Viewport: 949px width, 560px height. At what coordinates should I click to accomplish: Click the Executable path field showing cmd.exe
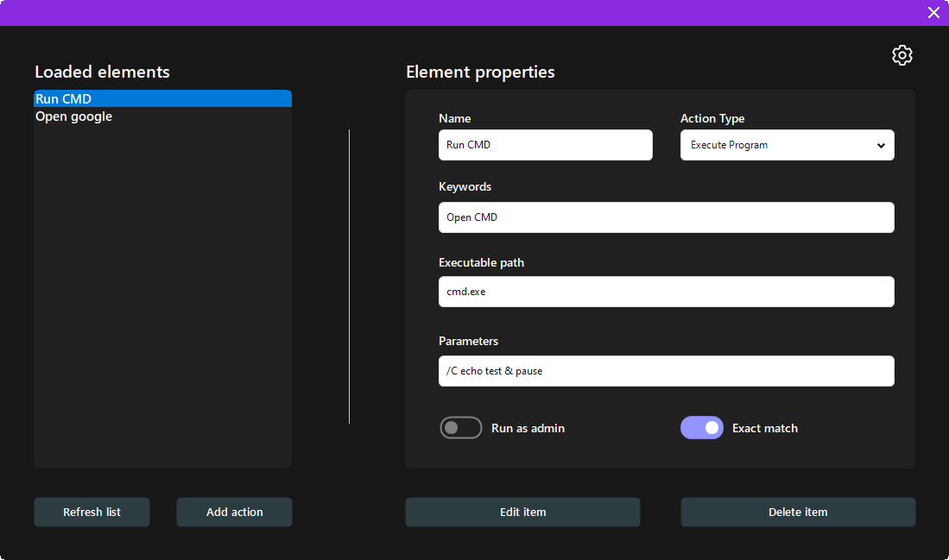pyautogui.click(x=666, y=292)
